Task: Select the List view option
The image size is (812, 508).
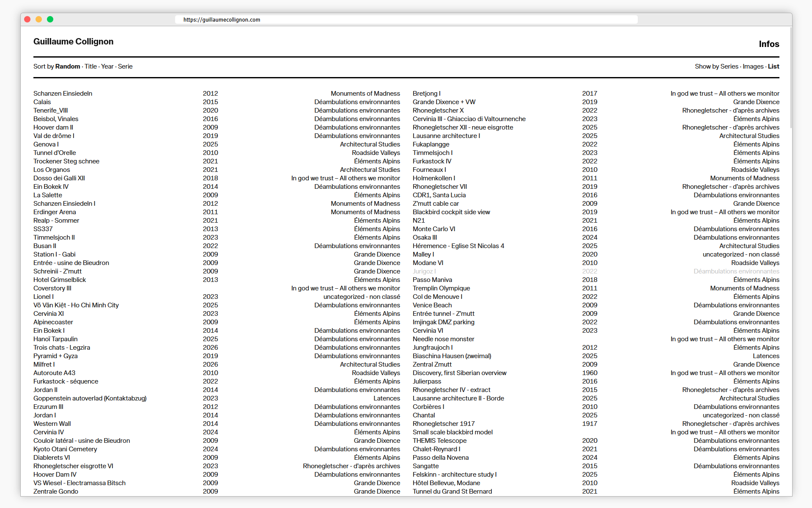Action: (774, 66)
